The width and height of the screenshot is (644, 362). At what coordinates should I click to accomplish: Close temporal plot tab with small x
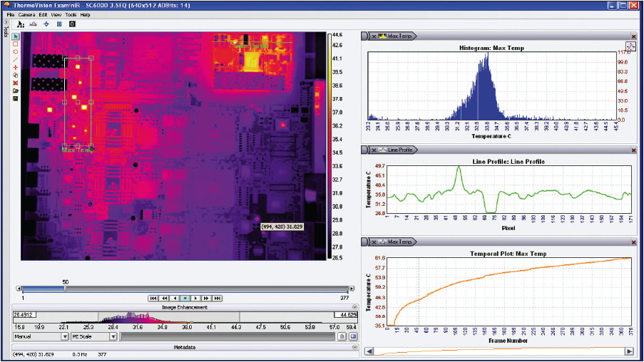click(x=374, y=242)
